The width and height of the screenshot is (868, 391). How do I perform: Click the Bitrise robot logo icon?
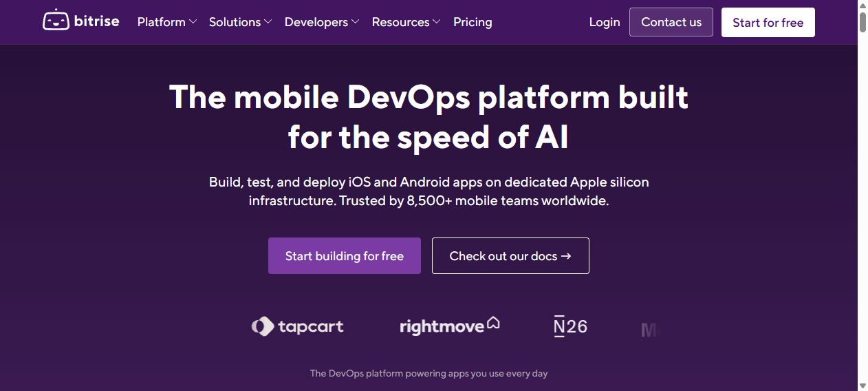pyautogui.click(x=56, y=21)
